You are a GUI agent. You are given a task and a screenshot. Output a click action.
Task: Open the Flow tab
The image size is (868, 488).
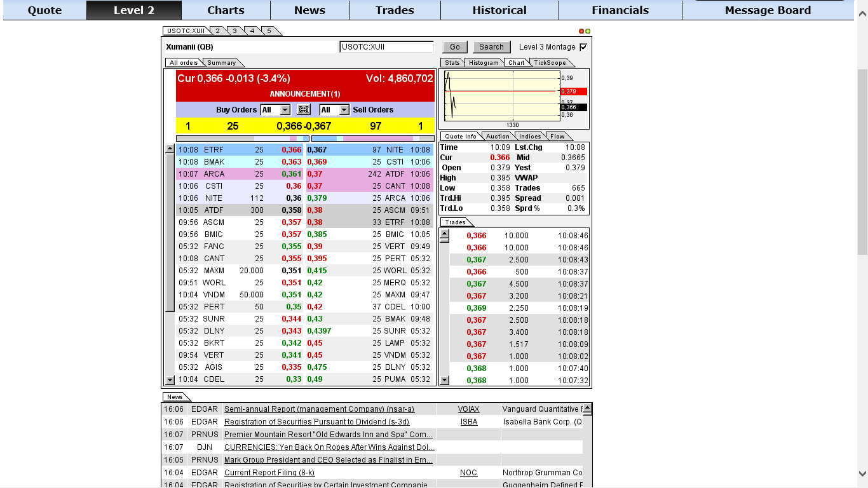tap(557, 136)
